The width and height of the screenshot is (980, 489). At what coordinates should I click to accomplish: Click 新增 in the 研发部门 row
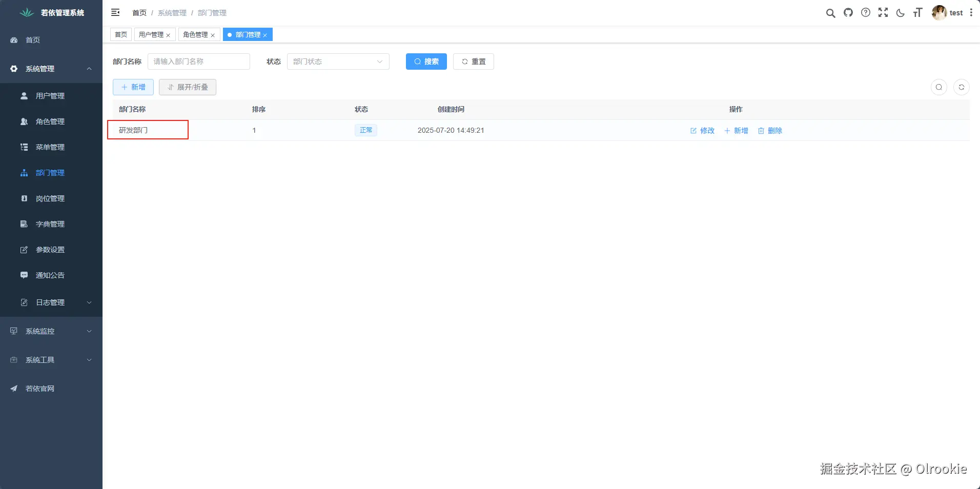pos(736,131)
